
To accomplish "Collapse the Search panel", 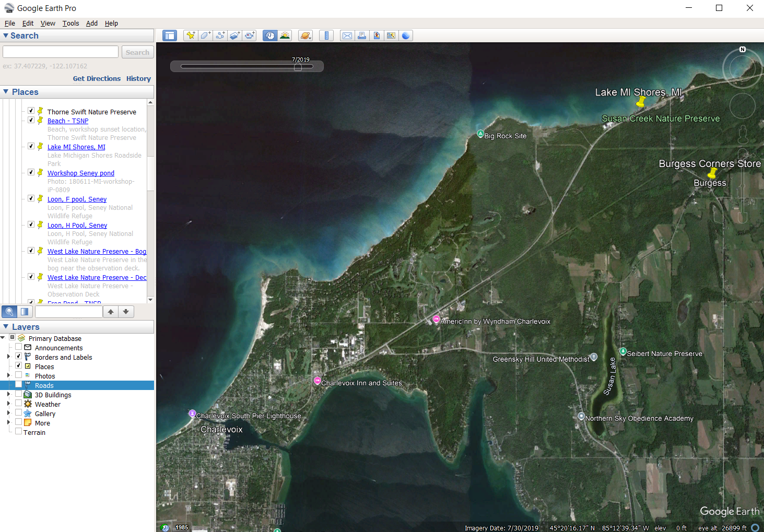I will click(6, 36).
